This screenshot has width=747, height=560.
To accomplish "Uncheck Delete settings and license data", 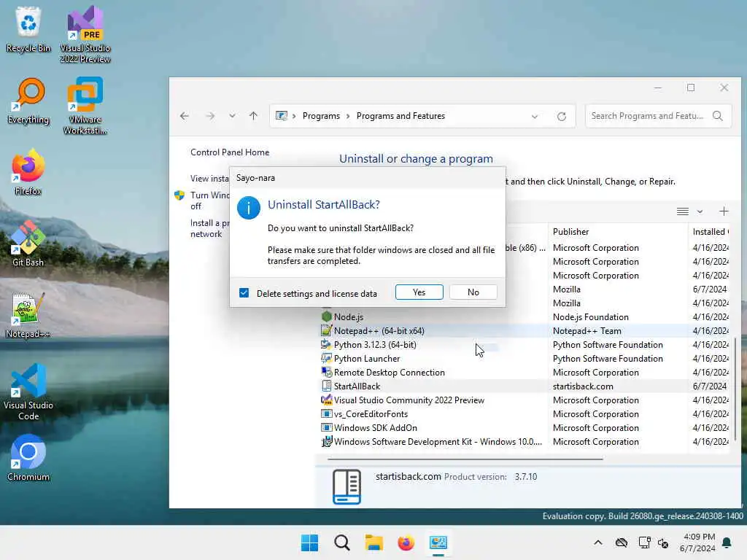I will (x=244, y=293).
